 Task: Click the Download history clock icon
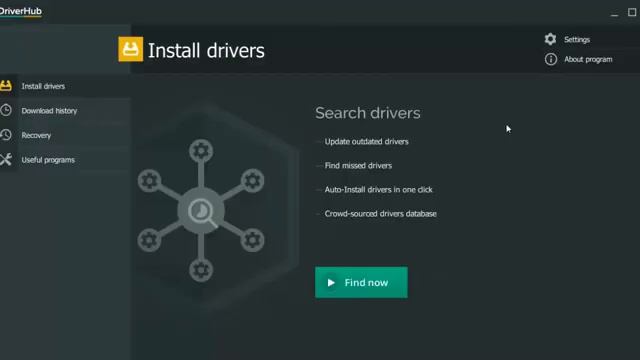pos(6,110)
